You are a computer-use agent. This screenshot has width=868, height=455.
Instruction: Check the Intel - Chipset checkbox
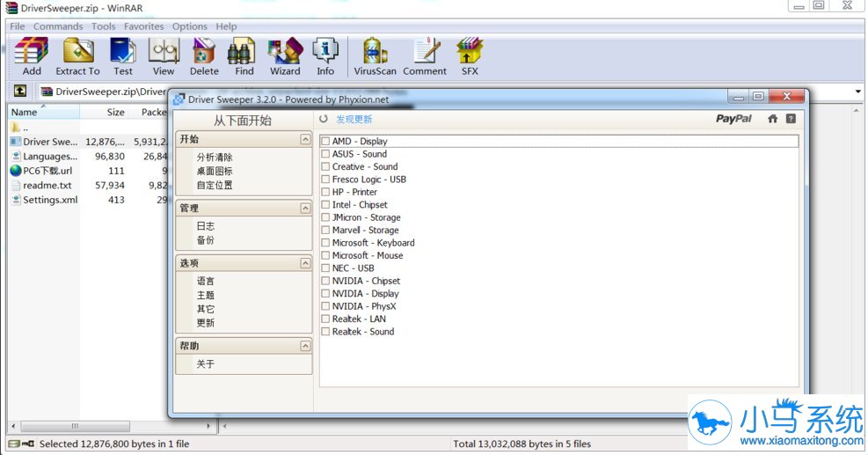coord(325,205)
